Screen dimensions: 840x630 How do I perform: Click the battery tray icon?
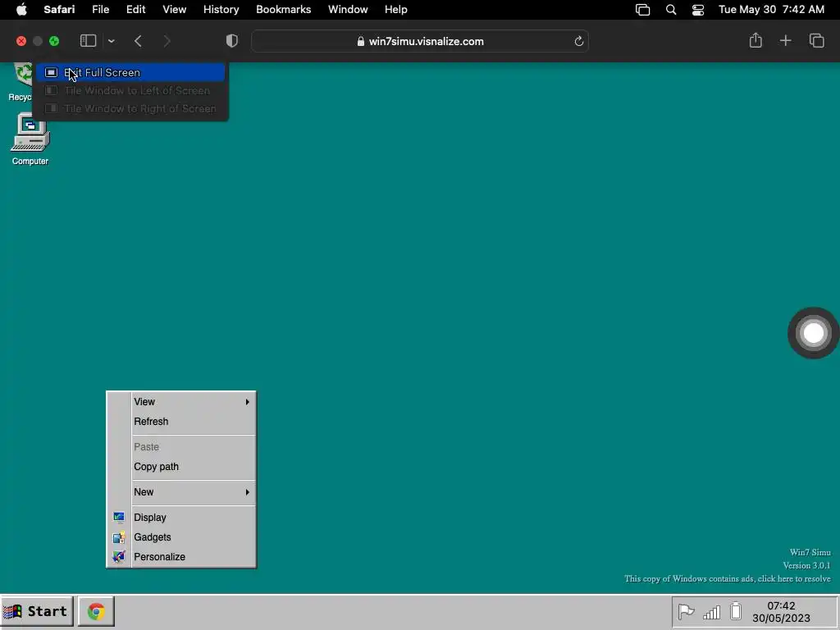(736, 611)
